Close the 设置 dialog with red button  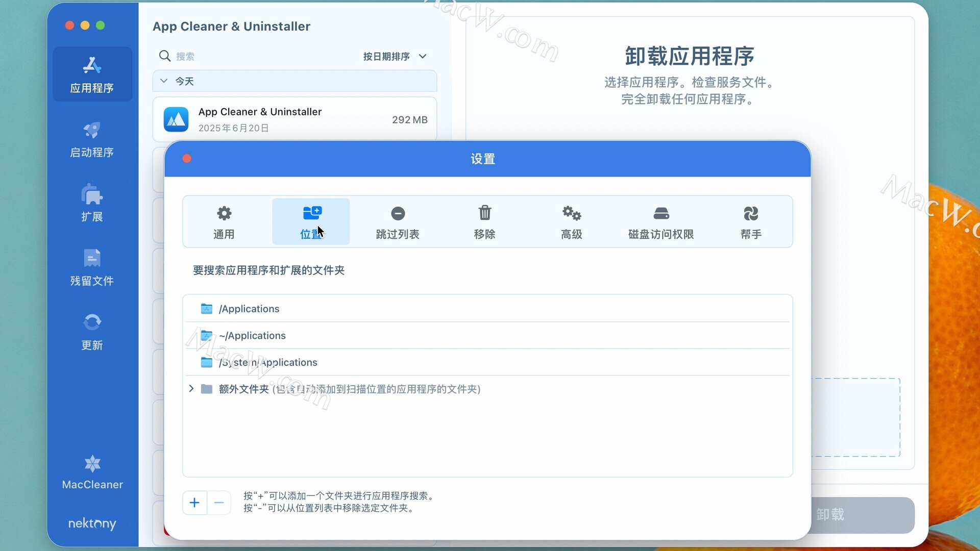[187, 159]
